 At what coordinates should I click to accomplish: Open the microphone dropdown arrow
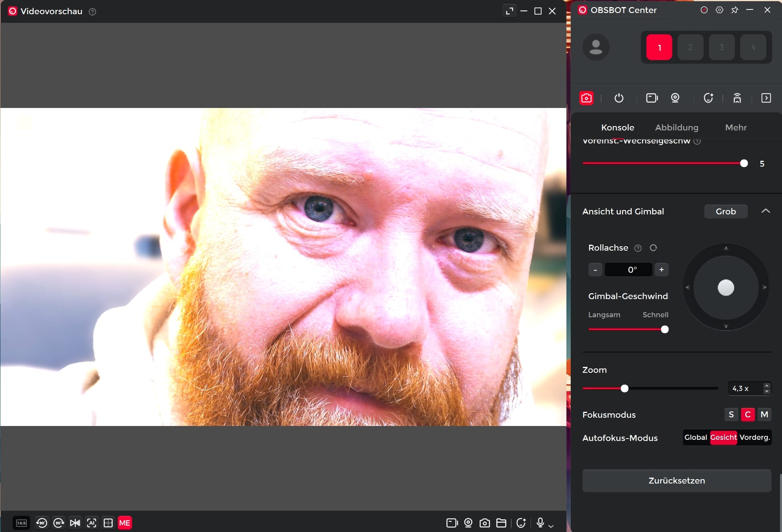pyautogui.click(x=551, y=526)
